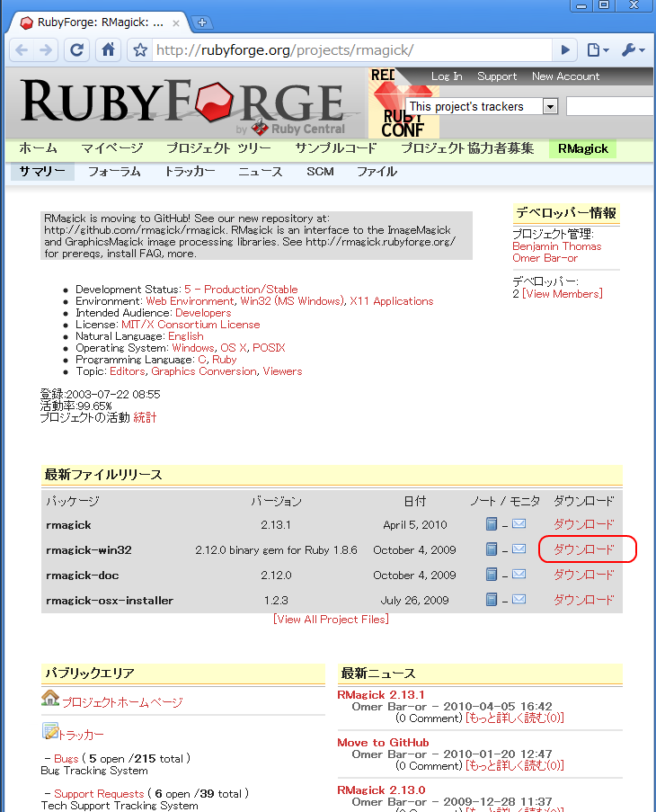Open the ホーム menu item
The image size is (656, 812).
[39, 148]
